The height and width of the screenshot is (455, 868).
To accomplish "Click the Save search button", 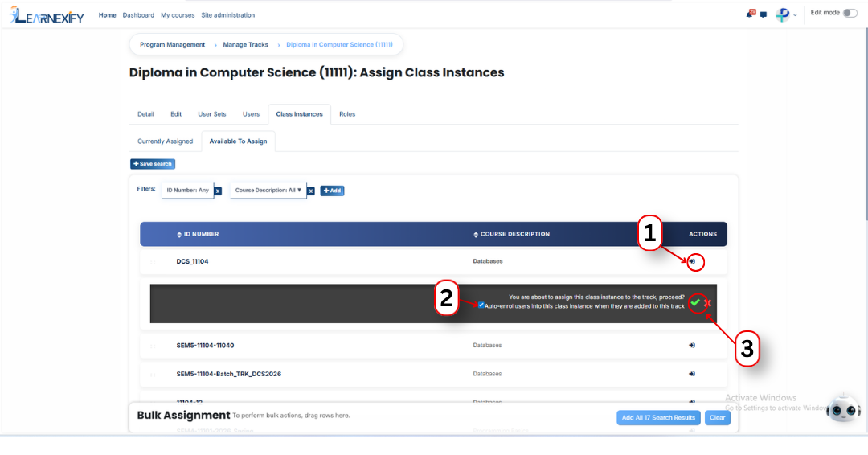I will (153, 164).
